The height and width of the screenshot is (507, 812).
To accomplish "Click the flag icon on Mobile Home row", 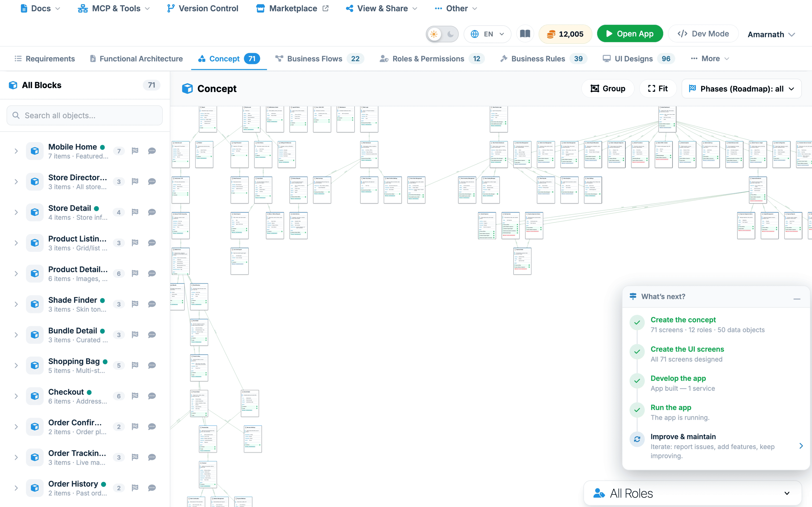I will [135, 151].
